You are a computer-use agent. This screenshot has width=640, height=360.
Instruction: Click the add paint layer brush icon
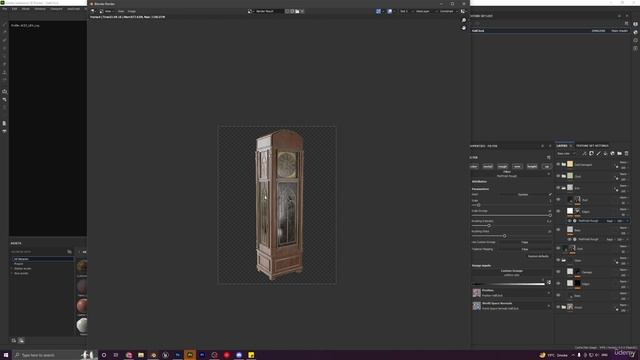598,153
